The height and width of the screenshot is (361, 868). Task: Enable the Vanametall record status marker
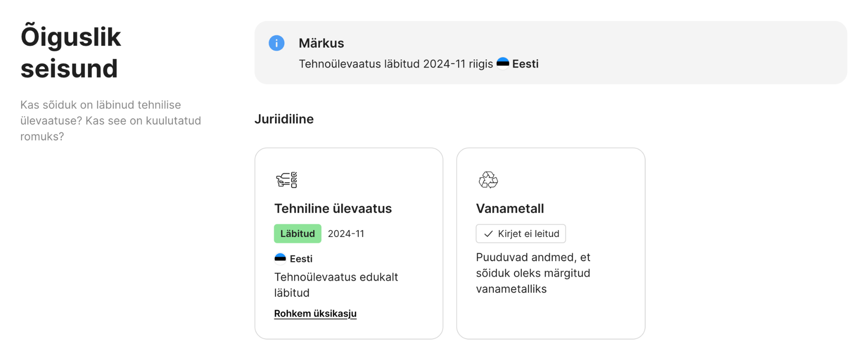[521, 233]
